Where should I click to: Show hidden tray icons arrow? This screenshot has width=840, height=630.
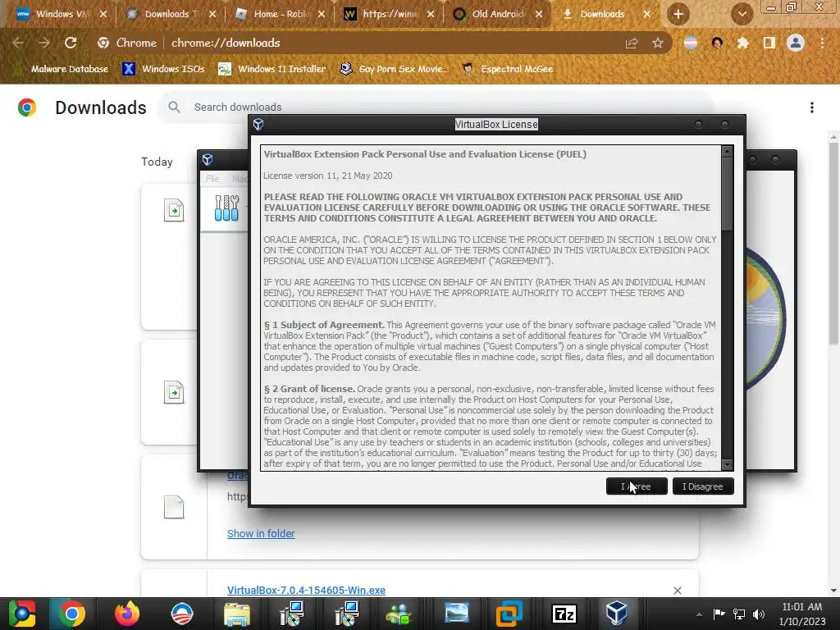pos(699,614)
